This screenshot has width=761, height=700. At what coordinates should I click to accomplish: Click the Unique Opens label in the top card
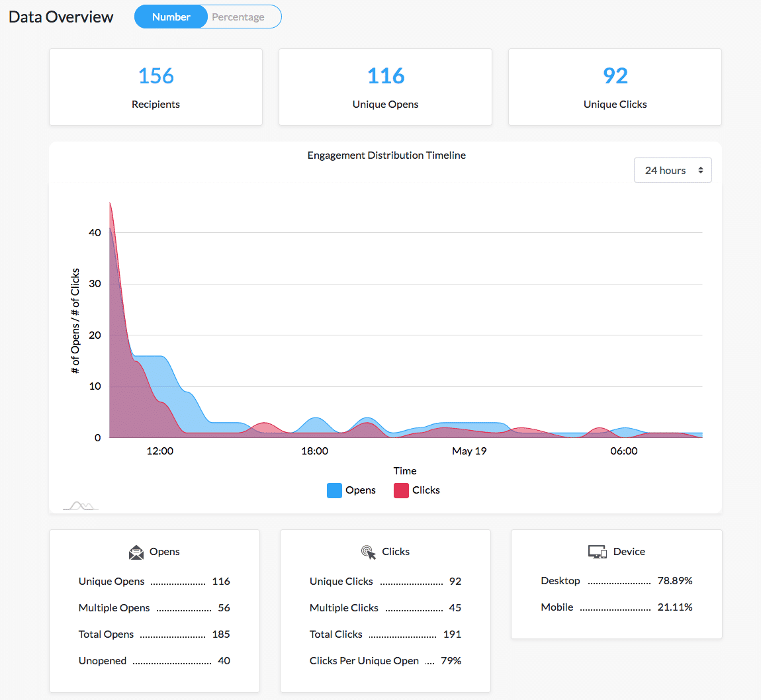pos(385,105)
